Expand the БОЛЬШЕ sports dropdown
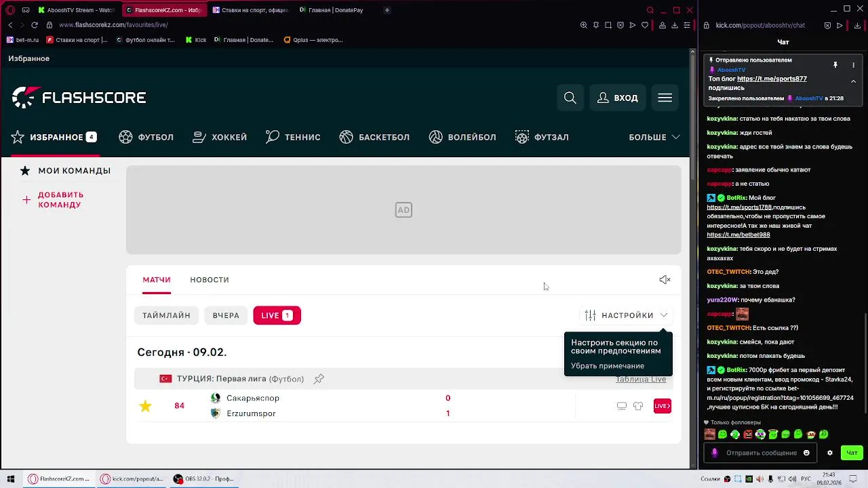The height and width of the screenshot is (488, 868). coord(654,137)
